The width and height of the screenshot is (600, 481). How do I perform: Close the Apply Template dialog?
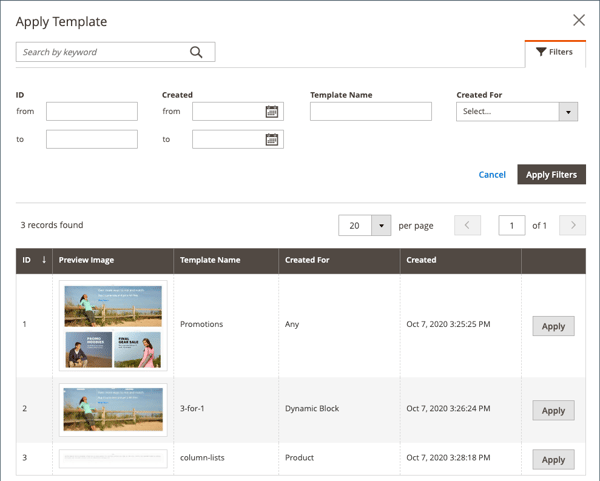(578, 20)
